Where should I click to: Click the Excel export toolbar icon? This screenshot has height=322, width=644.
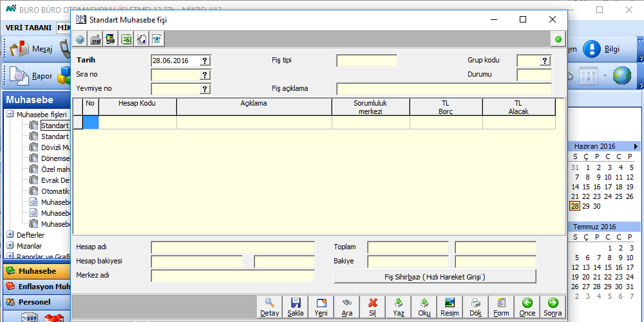126,39
